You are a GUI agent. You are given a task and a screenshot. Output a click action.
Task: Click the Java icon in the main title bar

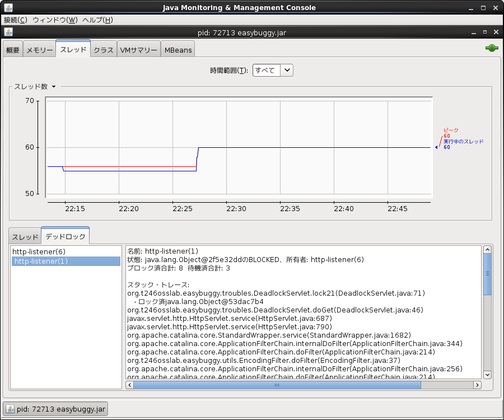click(8, 7)
